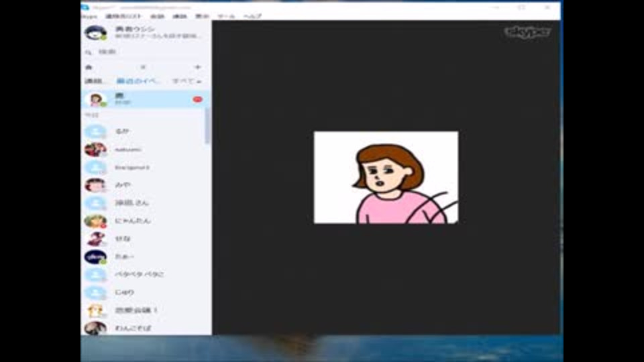Click the cartoon woman call picture
Viewport: 644px width, 362px height.
(x=386, y=177)
